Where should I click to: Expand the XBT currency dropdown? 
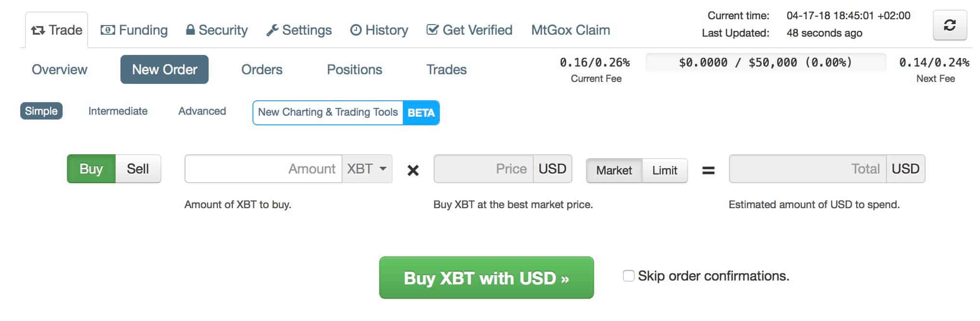pos(367,169)
